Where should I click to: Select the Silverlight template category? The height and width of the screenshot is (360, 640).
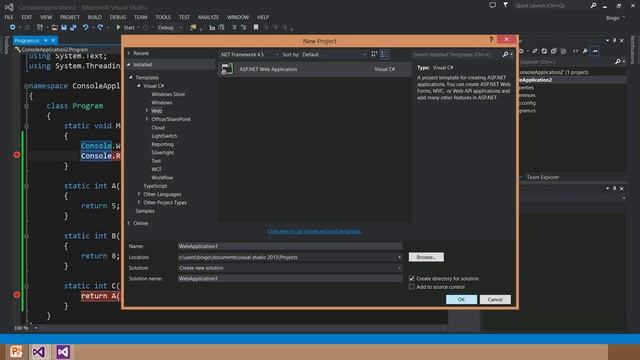[162, 152]
